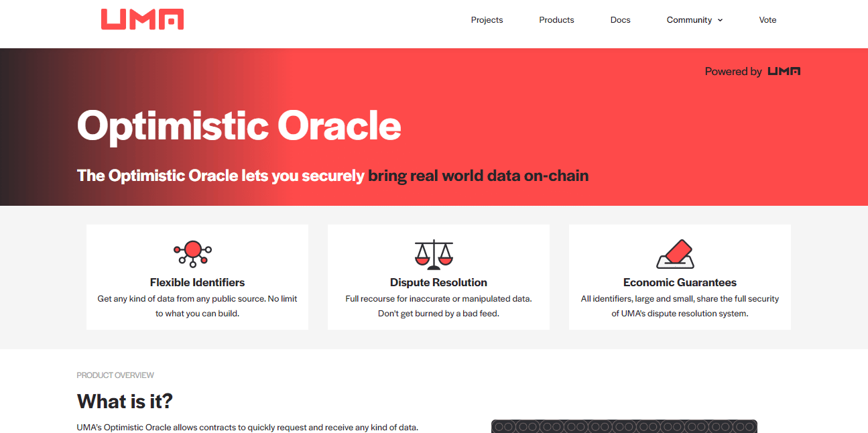Open the Projects menu item
The image size is (868, 433).
[x=487, y=20]
